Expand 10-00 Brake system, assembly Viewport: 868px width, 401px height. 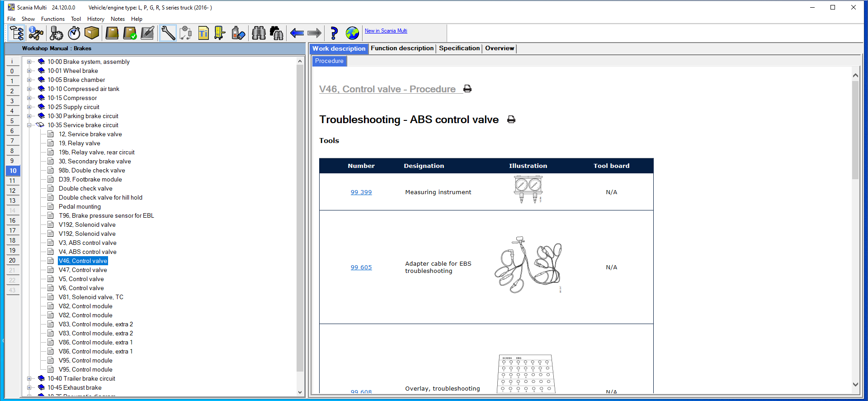pyautogui.click(x=29, y=62)
